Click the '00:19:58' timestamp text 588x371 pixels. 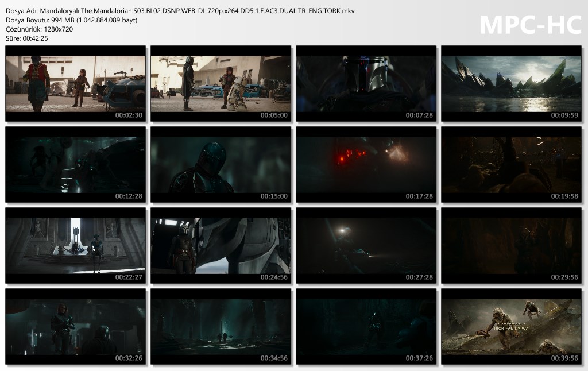click(564, 196)
